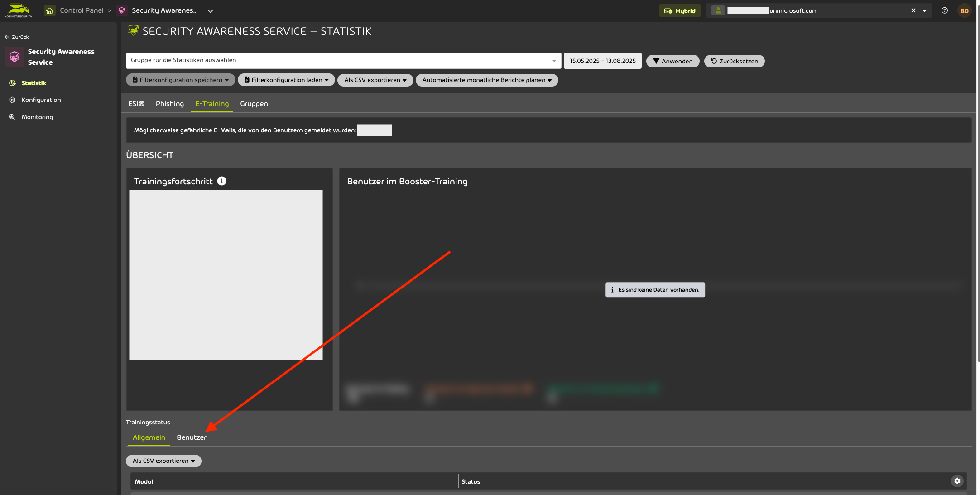Switch to the Phishing tab

click(170, 104)
